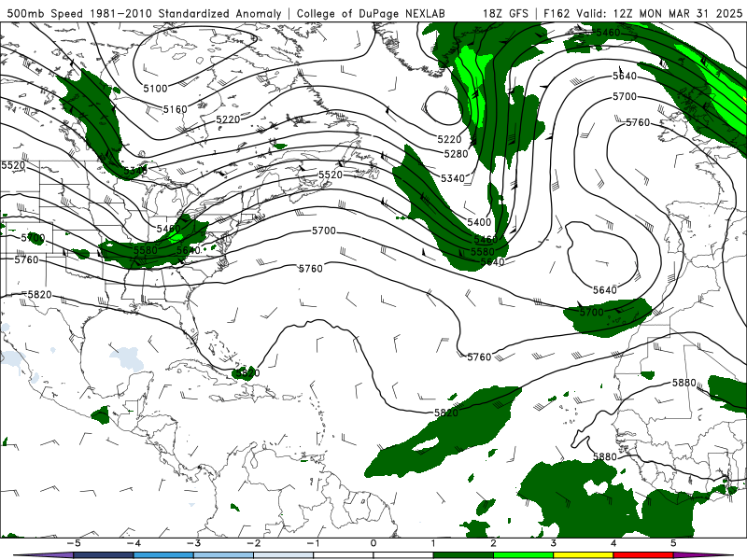Click the dark green 1 to 2 colorbar segment
Viewport: 747px width, 560px height.
pos(463,555)
